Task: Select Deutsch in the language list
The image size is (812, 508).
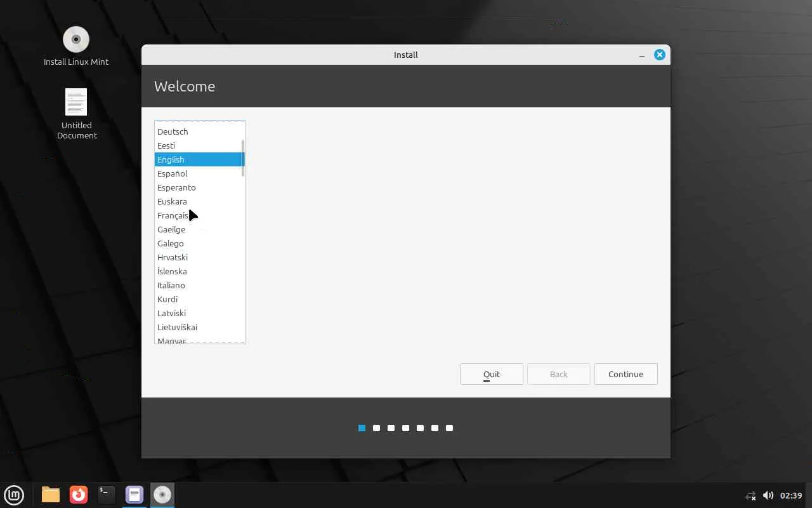Action: pos(199,131)
